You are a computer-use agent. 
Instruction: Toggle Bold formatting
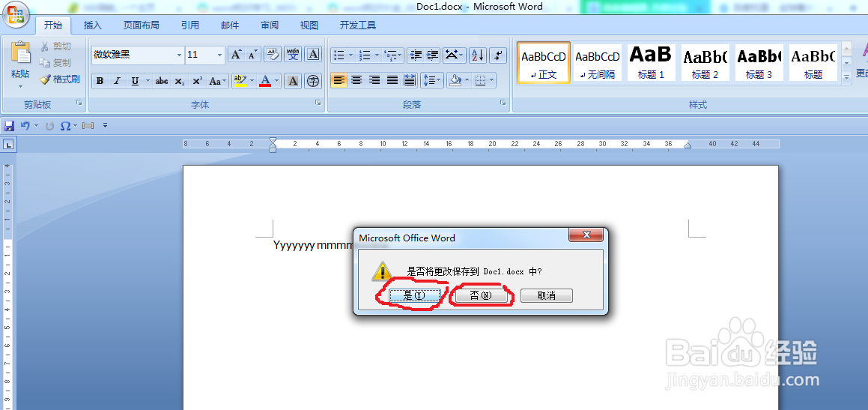click(x=100, y=81)
